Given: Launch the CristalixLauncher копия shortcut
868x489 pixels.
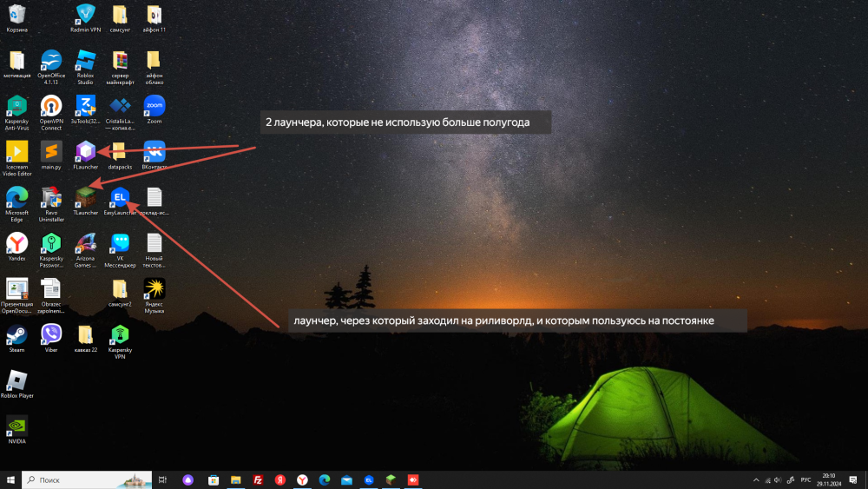Looking at the screenshot, I should tap(120, 113).
